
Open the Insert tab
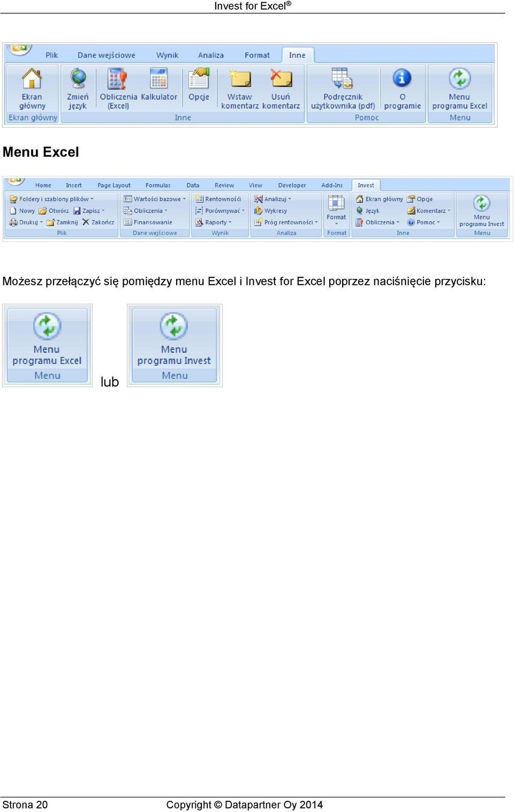pyautogui.click(x=74, y=185)
